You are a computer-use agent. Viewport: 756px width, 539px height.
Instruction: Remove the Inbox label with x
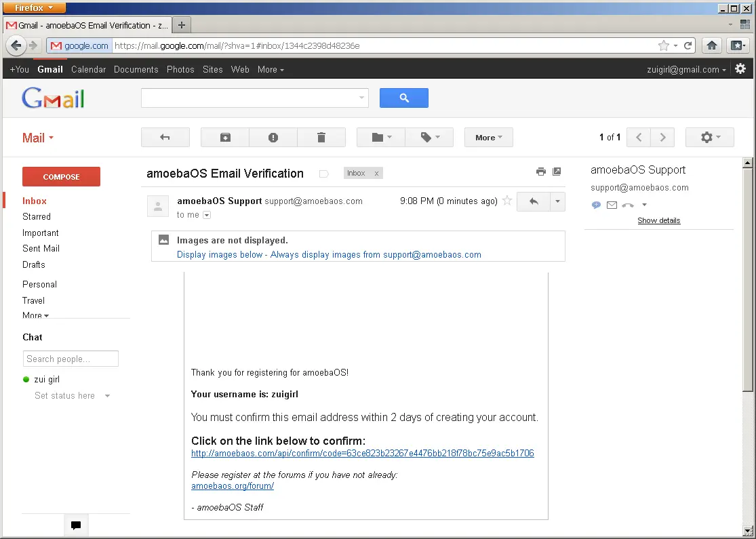(x=376, y=173)
